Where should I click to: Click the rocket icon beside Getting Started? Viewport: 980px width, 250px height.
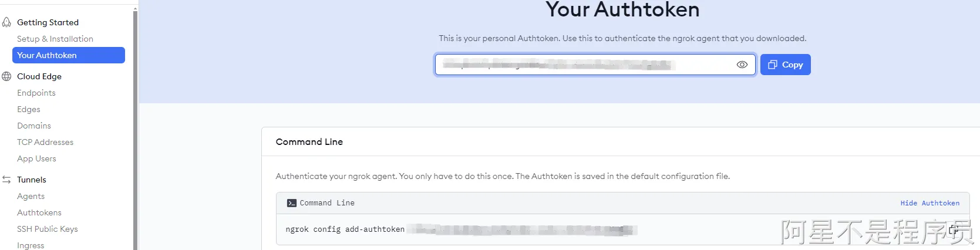(6, 22)
